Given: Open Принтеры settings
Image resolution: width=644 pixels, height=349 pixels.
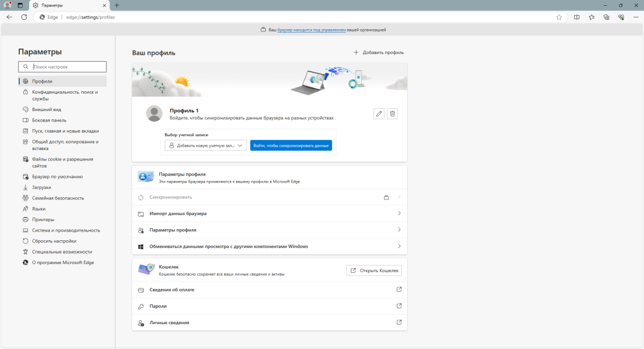Looking at the screenshot, I should point(62,220).
